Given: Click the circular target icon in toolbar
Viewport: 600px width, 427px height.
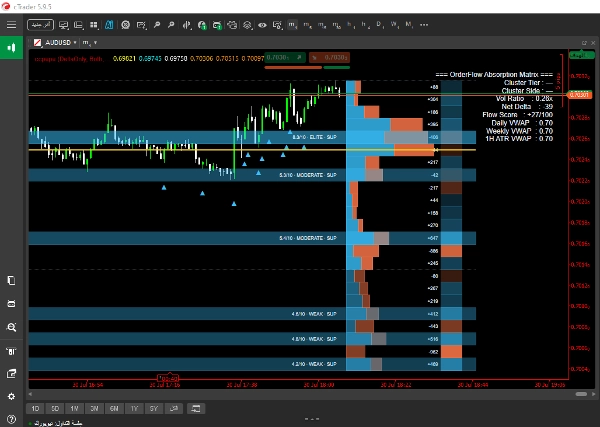Looking at the screenshot, I should pyautogui.click(x=126, y=25).
